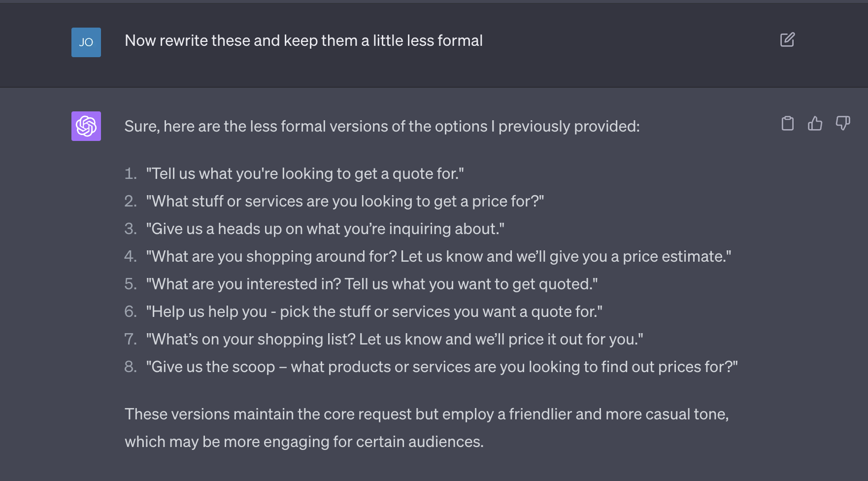Click the "What's on your shopping list" line
868x481 pixels.
(x=395, y=339)
